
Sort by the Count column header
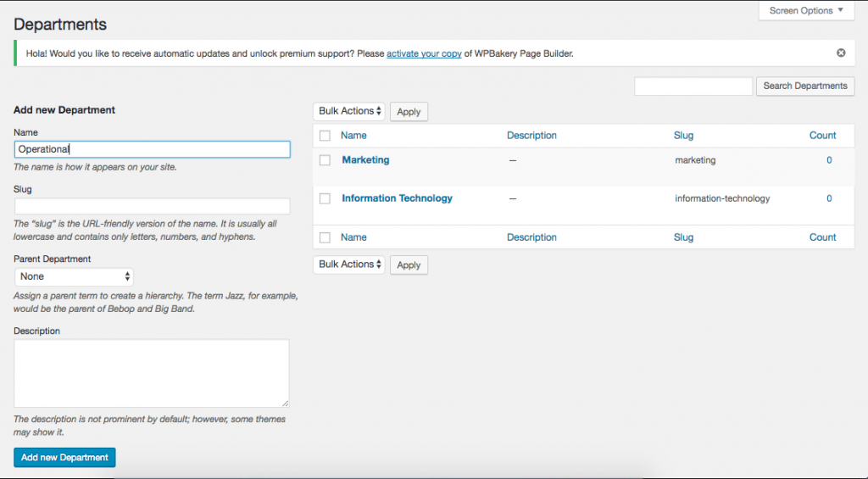(x=822, y=136)
